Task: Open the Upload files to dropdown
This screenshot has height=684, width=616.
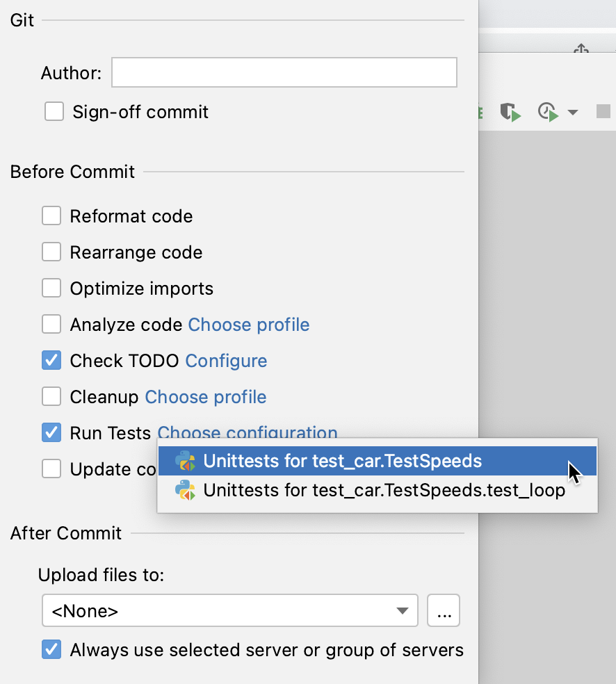Action: (x=402, y=610)
